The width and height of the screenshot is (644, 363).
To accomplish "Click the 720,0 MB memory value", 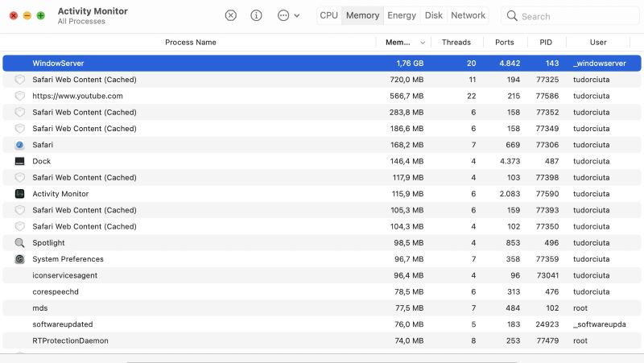I will (407, 80).
